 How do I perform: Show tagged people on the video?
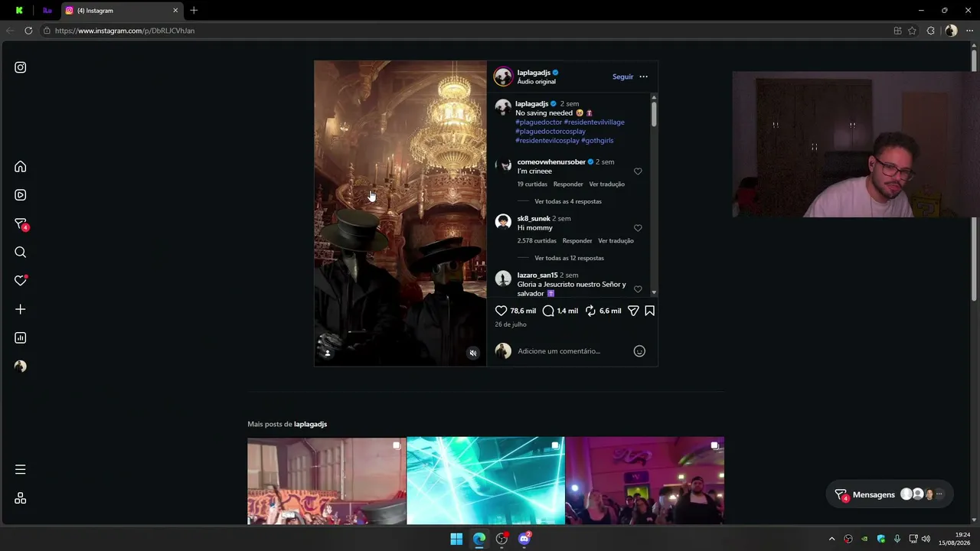click(328, 353)
